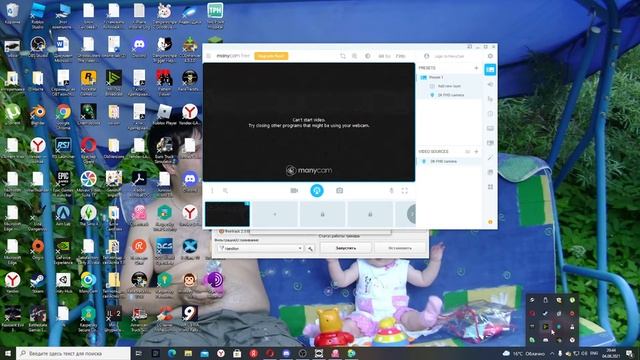Open the ManyCam hamburger menu
The height and width of the screenshot is (360, 640).
point(209,56)
